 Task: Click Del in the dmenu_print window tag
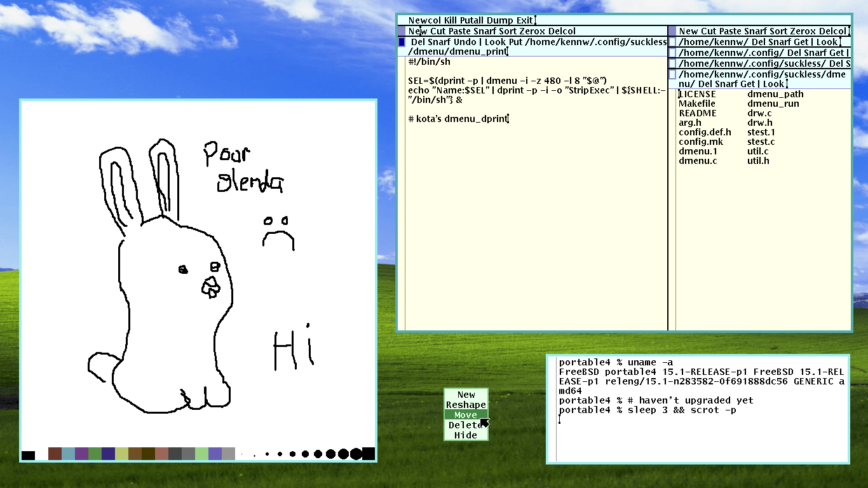pos(418,42)
